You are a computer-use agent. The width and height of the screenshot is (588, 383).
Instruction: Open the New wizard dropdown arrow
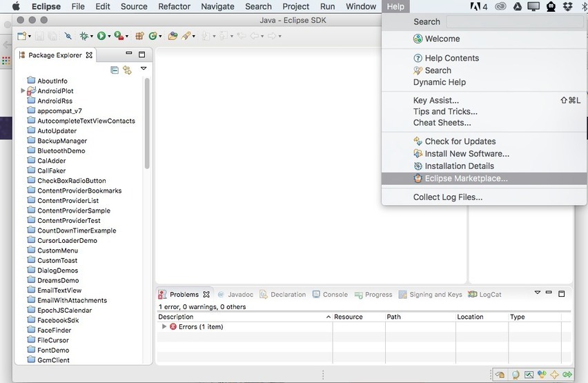[30, 37]
